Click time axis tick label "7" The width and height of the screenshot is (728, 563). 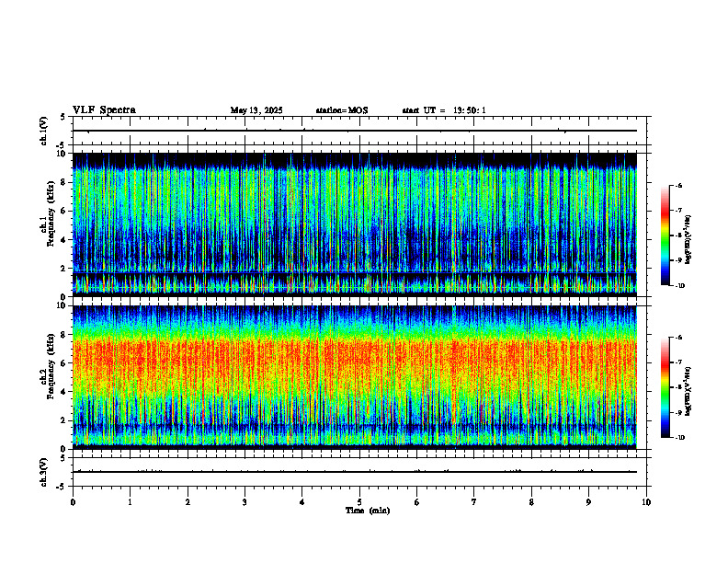474,502
